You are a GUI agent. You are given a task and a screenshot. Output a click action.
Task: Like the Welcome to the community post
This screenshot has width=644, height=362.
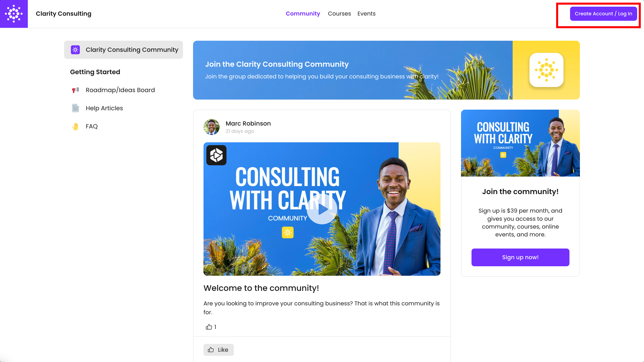point(218,350)
